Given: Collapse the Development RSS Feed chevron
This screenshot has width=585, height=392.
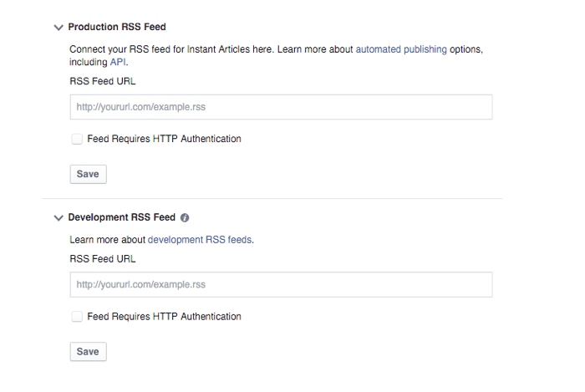Looking at the screenshot, I should tap(58, 218).
